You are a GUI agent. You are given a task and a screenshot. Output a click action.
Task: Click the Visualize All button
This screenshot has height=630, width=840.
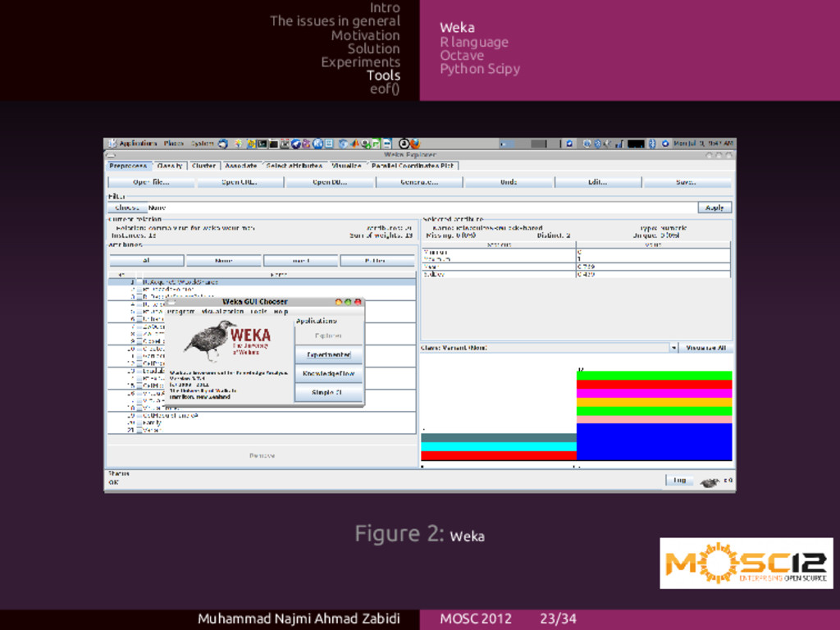tap(706, 348)
